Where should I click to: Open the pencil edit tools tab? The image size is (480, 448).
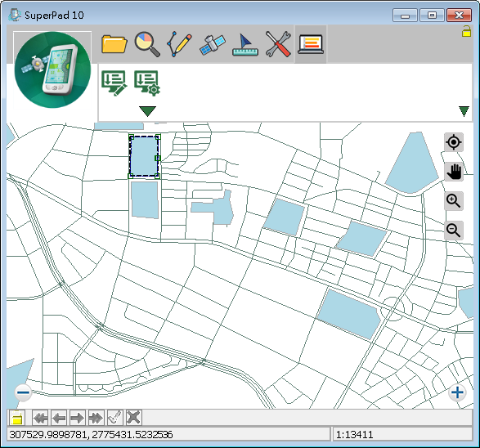[180, 44]
